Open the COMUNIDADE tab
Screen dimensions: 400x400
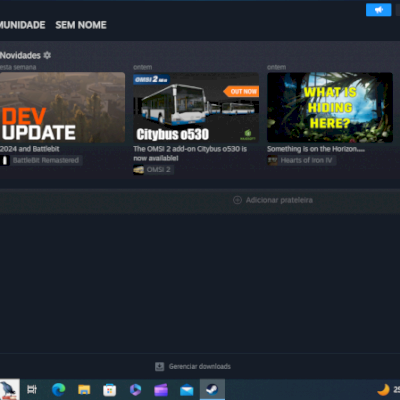(x=22, y=25)
